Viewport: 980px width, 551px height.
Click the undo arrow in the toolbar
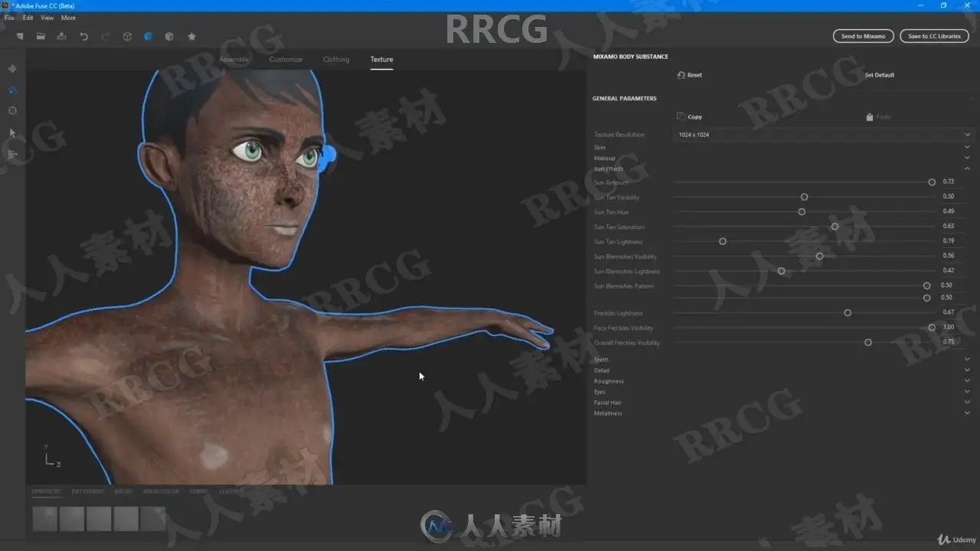(x=83, y=36)
